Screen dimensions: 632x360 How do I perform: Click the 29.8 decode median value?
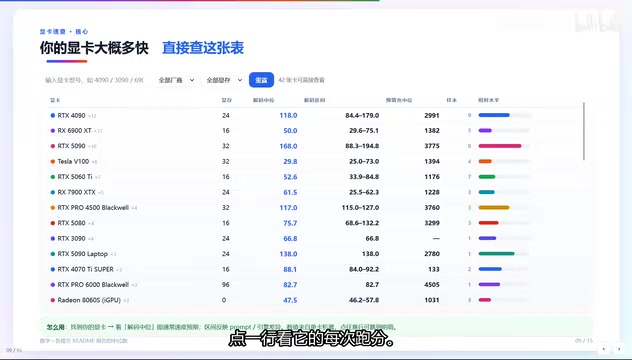[290, 161]
